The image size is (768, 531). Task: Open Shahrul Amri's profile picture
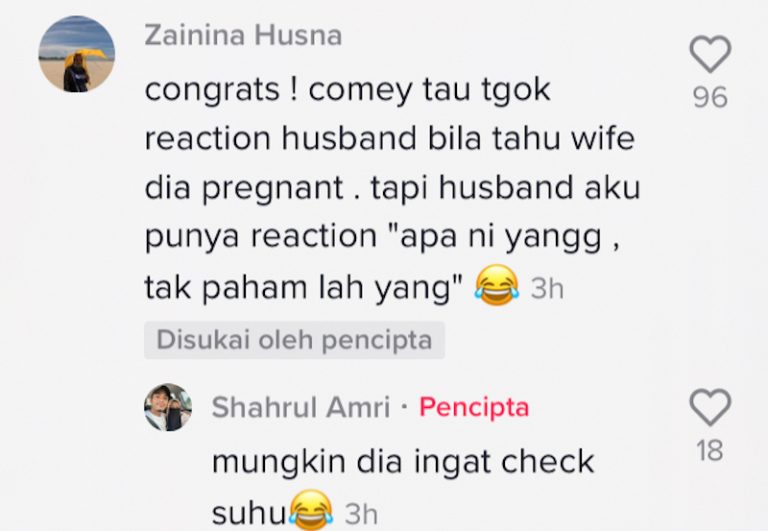point(168,407)
